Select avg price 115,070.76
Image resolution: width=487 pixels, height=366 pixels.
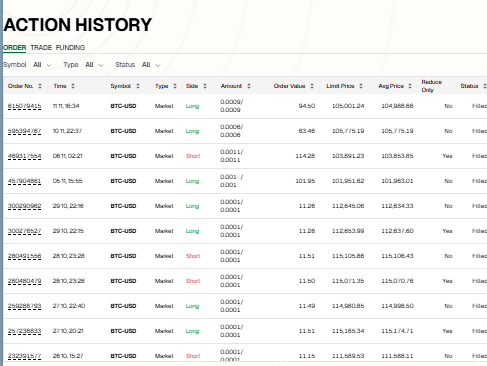click(397, 281)
